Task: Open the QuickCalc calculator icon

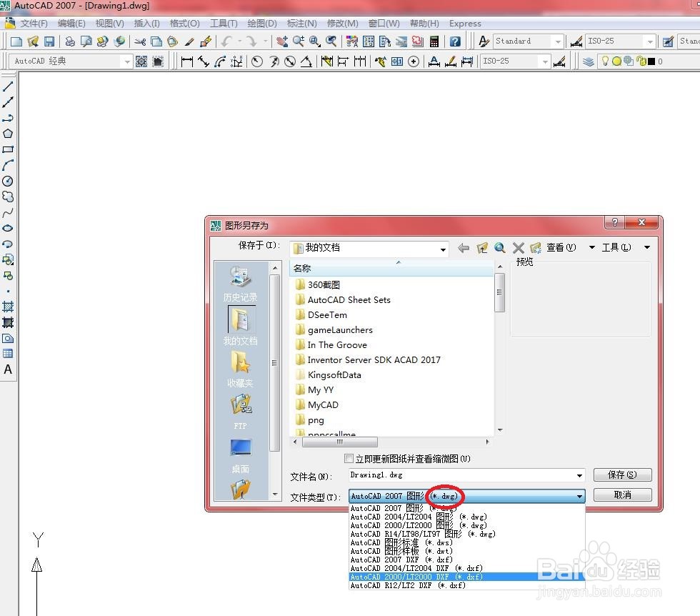Action: point(434,41)
